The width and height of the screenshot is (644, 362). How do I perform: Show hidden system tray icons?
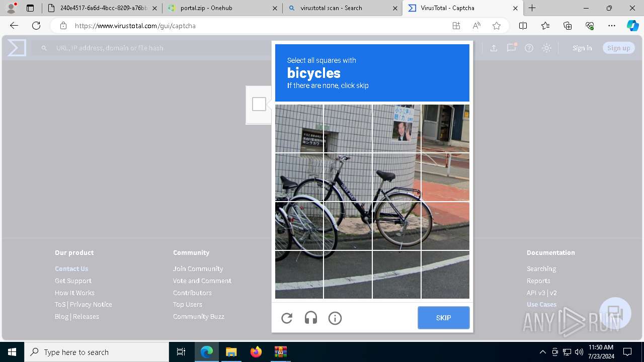[x=542, y=352]
